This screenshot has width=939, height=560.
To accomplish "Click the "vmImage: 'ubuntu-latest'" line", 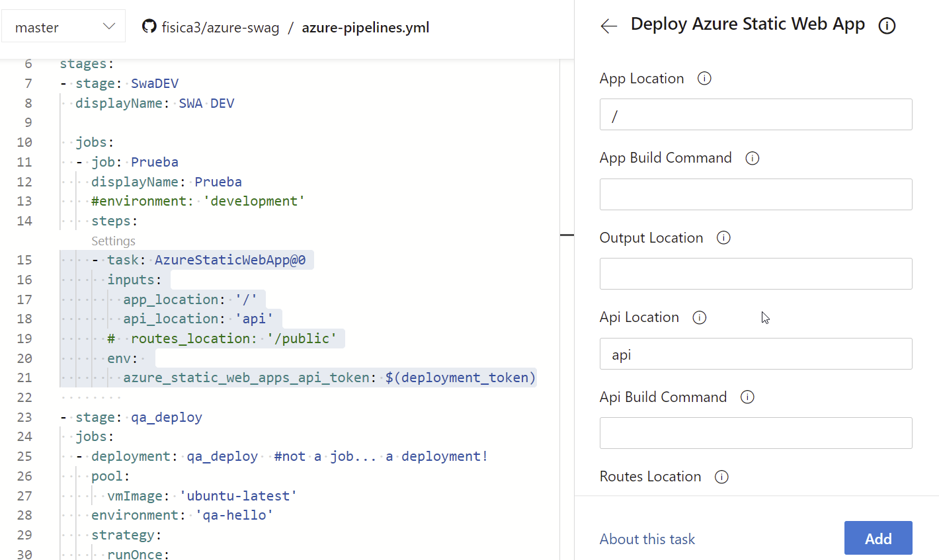I will (x=202, y=496).
